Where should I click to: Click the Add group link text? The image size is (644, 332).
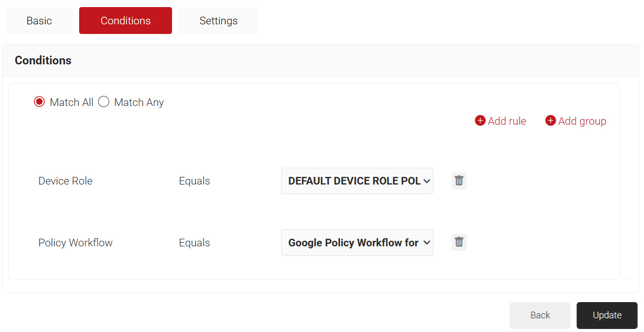(582, 121)
